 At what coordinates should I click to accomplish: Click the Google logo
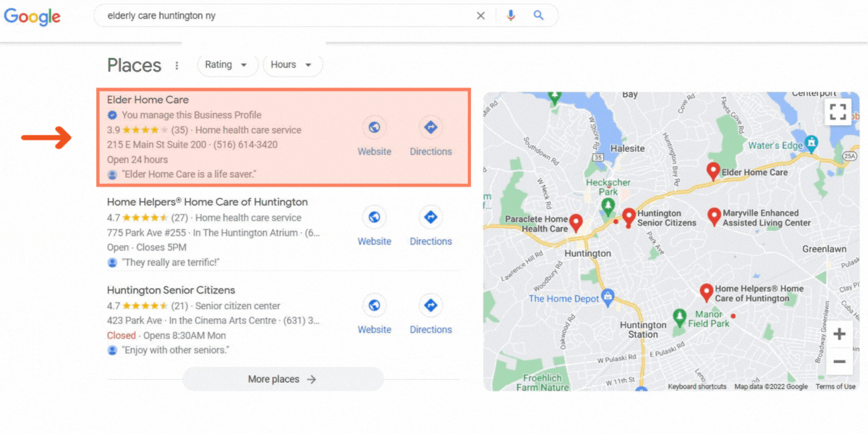32,16
